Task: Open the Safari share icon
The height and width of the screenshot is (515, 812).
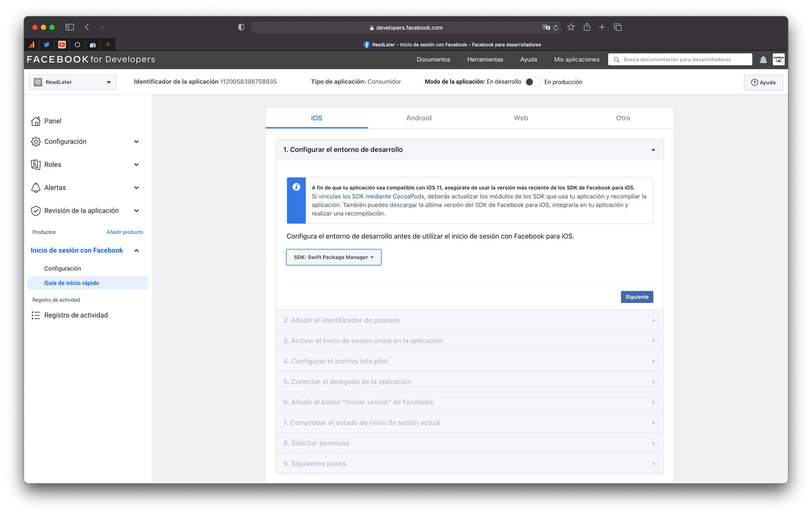Action: point(587,27)
